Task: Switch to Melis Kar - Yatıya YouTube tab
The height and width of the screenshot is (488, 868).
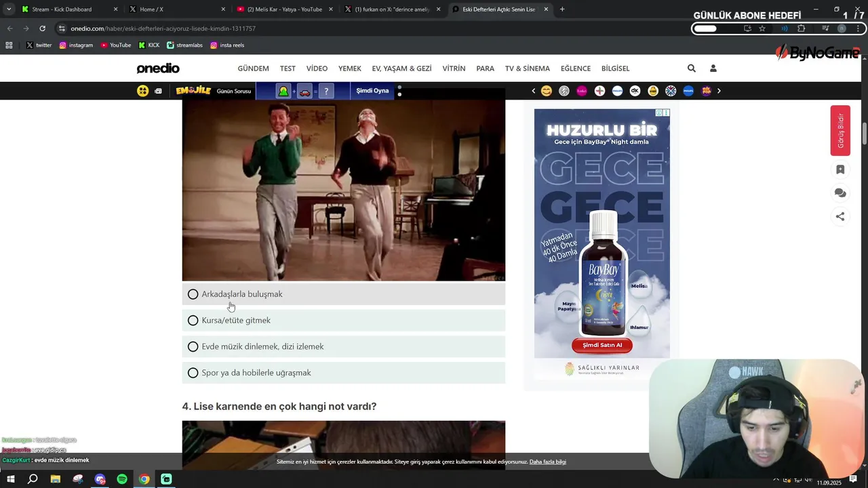Action: (285, 9)
